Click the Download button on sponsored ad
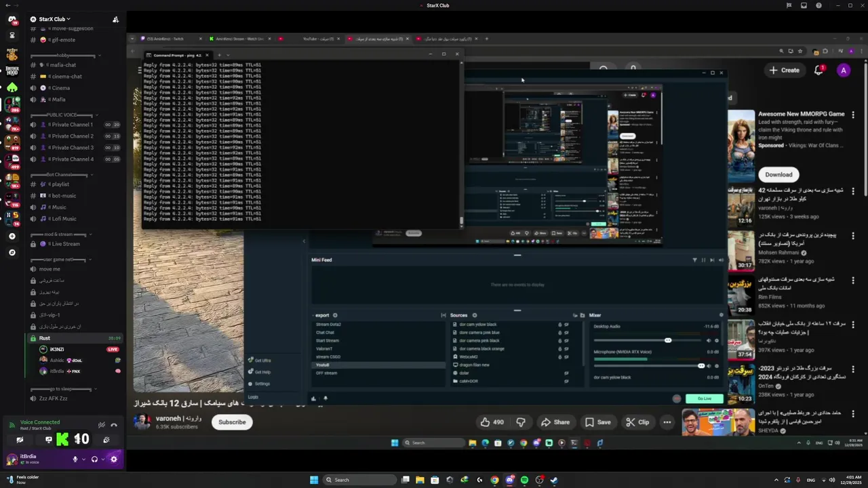 tap(778, 174)
